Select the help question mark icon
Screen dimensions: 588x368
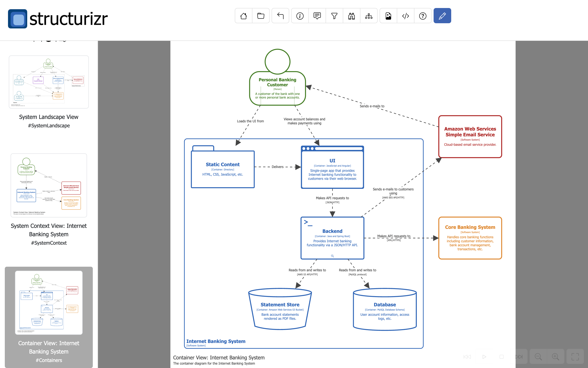point(423,16)
